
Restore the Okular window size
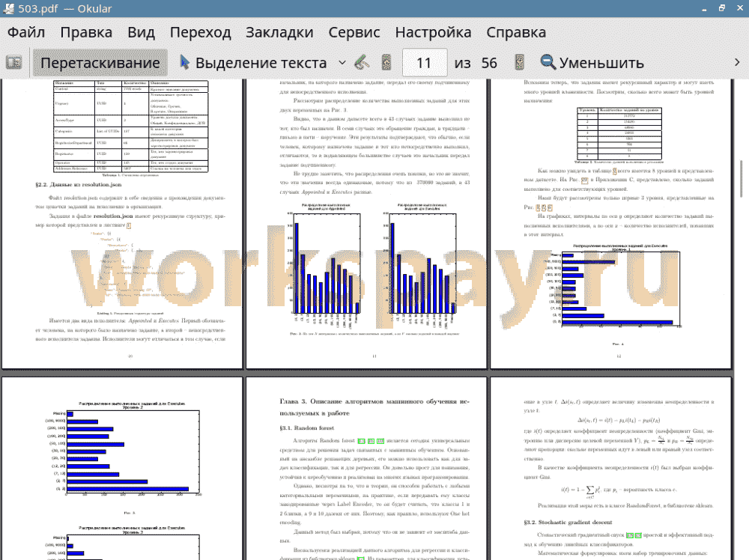[722, 8]
